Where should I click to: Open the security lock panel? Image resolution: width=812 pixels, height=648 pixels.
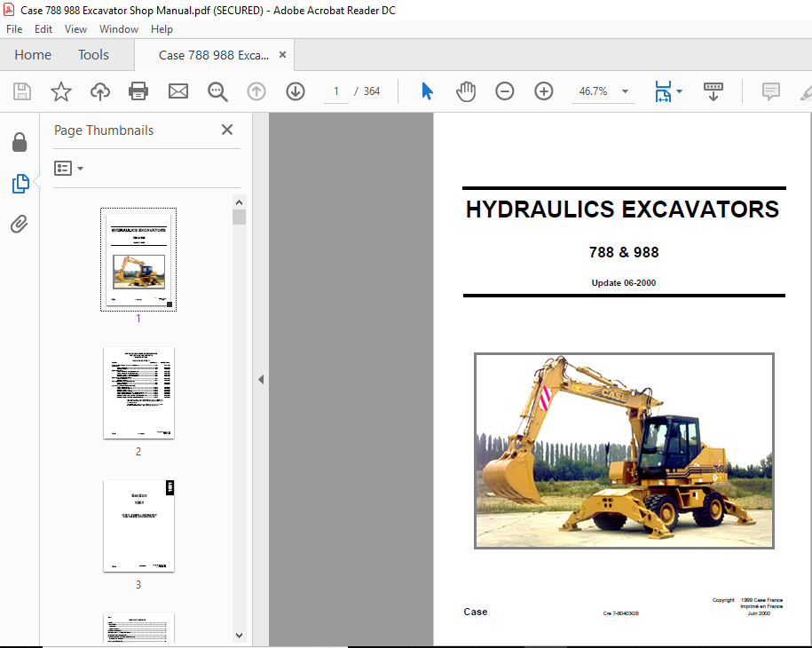(20, 142)
